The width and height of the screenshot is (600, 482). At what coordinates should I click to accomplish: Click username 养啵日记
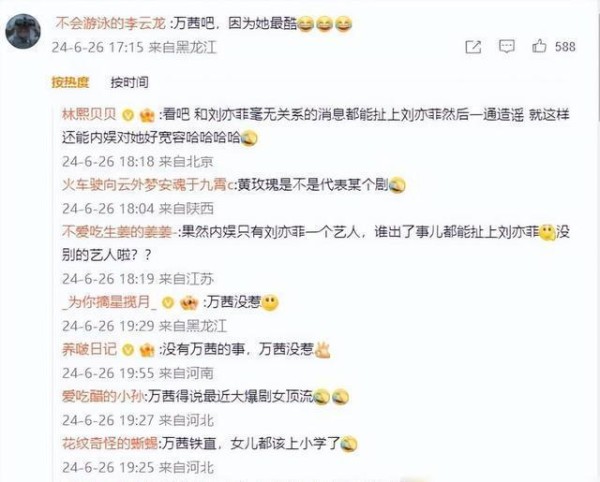(x=89, y=350)
